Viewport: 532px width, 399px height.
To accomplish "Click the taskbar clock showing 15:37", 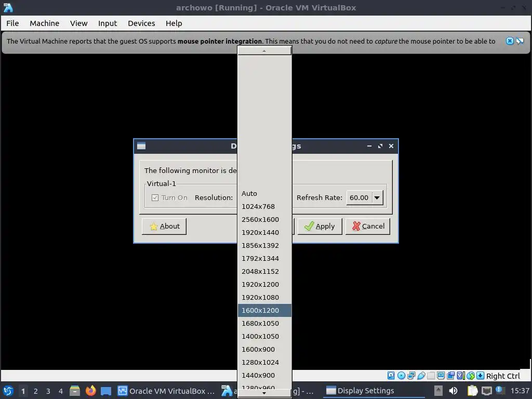I will click(520, 391).
